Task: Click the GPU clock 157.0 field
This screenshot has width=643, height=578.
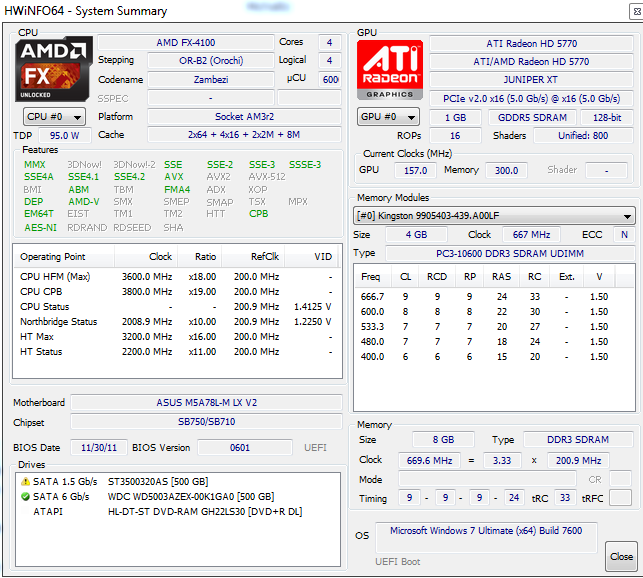Action: tap(415, 170)
